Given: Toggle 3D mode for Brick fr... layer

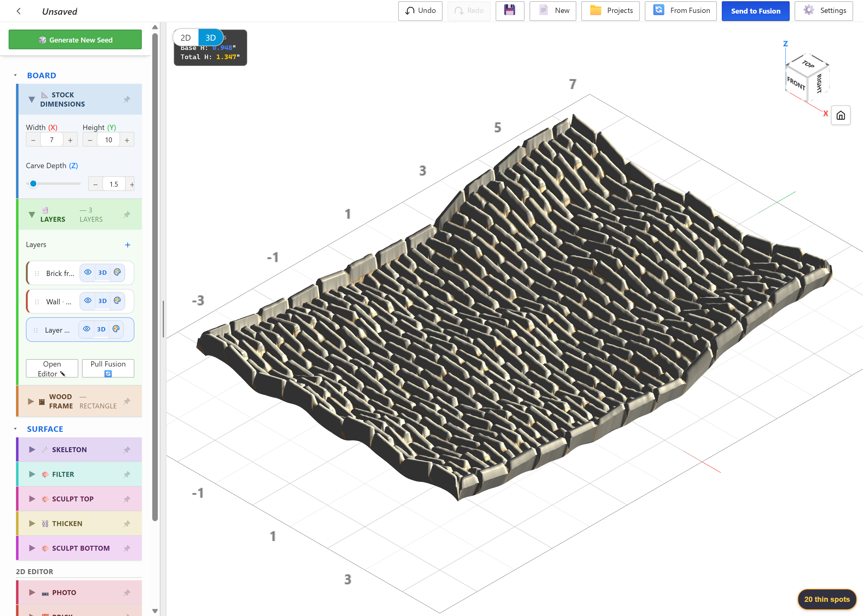Looking at the screenshot, I should 102,273.
